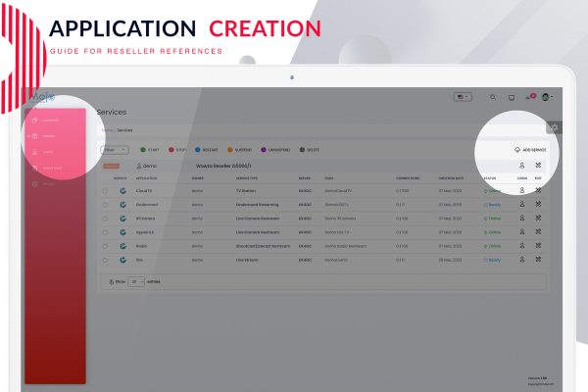The image size is (588, 392).
Task: Click login user icon in CloudTV row
Action: pos(521,190)
